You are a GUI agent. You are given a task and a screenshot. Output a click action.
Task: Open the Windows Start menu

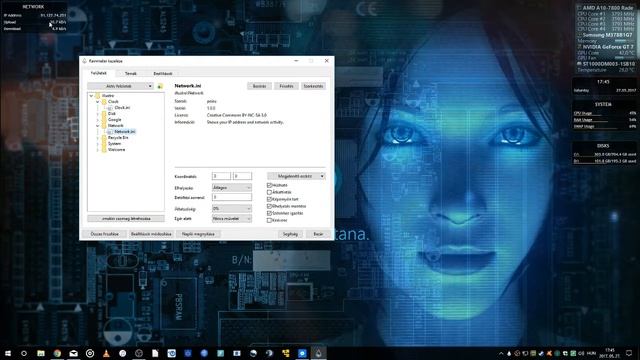8,353
